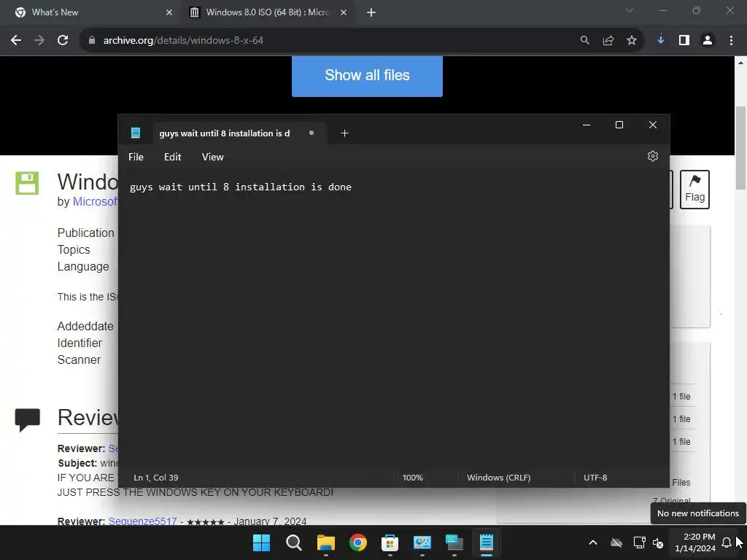Open the Chrome downloads arrow
Viewport: 747px width, 560px height.
661,41
